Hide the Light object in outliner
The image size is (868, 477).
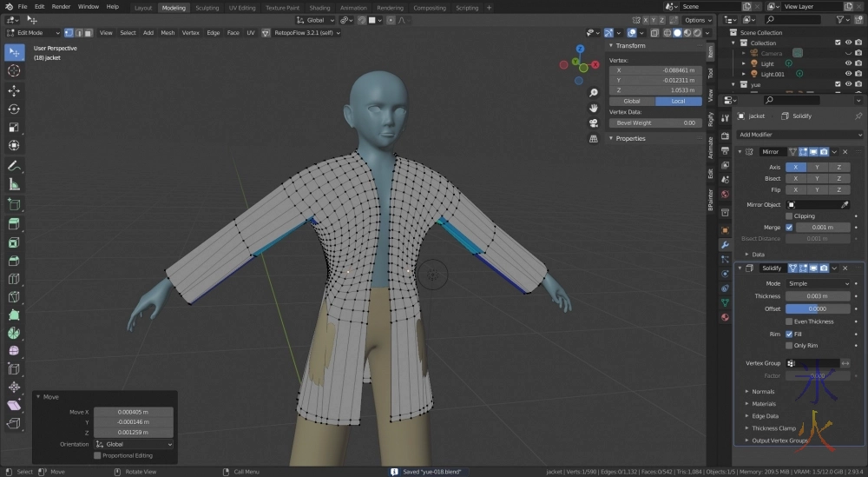pyautogui.click(x=848, y=63)
